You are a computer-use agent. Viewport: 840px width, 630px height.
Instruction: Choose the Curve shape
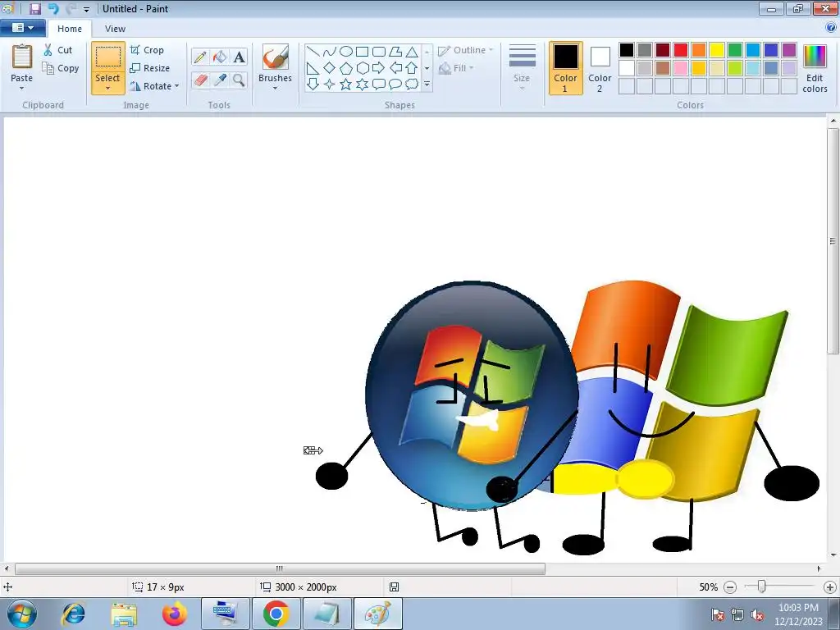pos(330,52)
